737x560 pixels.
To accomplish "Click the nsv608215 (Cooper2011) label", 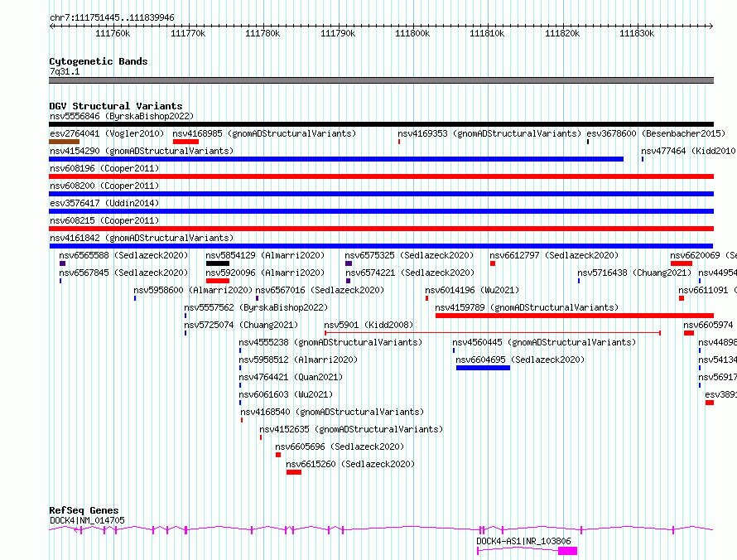I will pos(104,220).
